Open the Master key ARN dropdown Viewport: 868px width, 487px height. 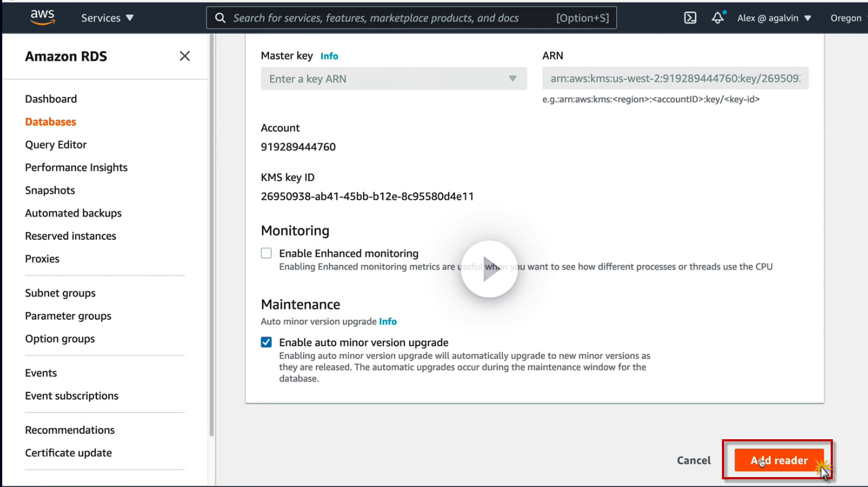tap(394, 79)
